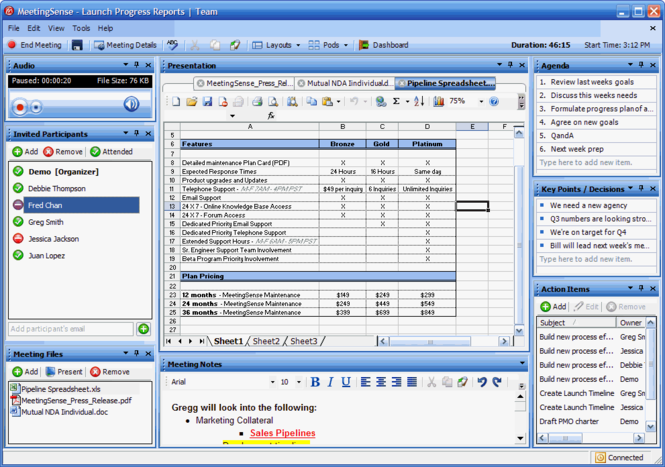Click the undo arrow in Meeting Notes
The height and width of the screenshot is (467, 665).
pos(481,382)
